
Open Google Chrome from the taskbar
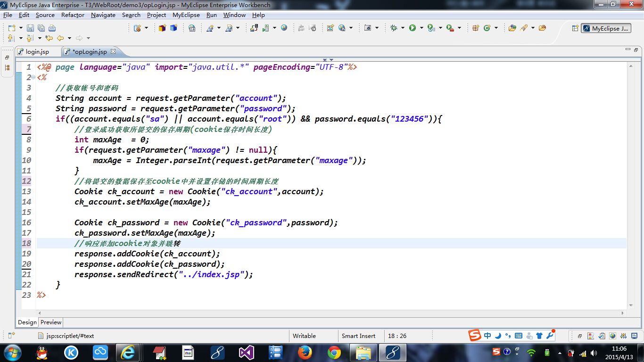coord(334,352)
